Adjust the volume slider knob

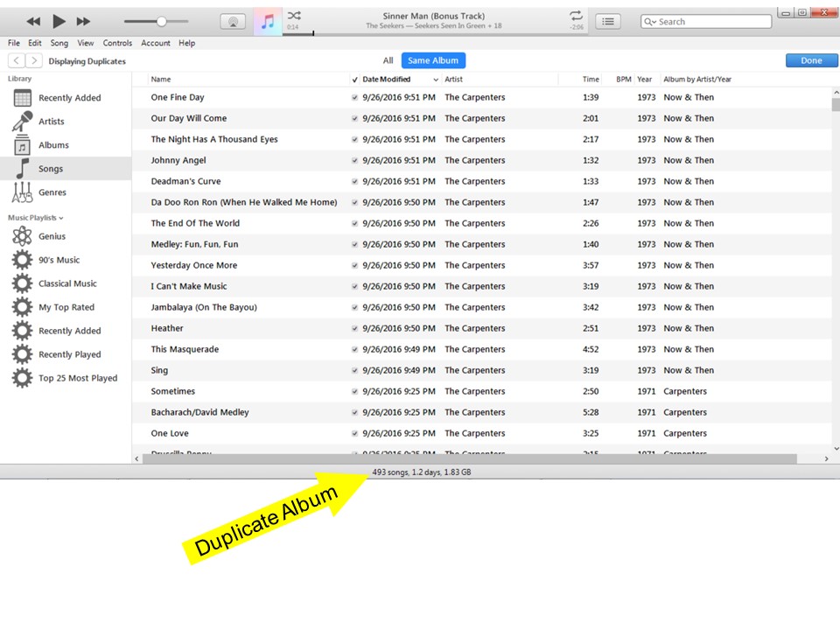pyautogui.click(x=161, y=21)
